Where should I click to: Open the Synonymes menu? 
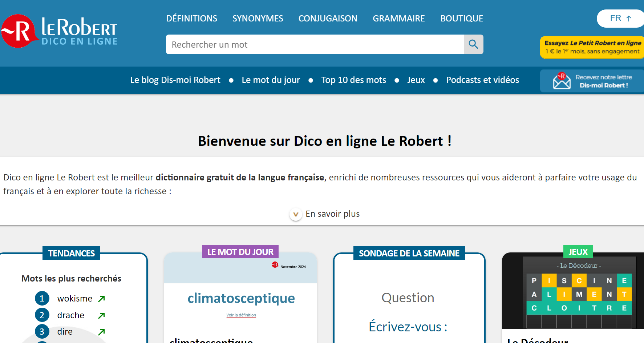pos(258,19)
